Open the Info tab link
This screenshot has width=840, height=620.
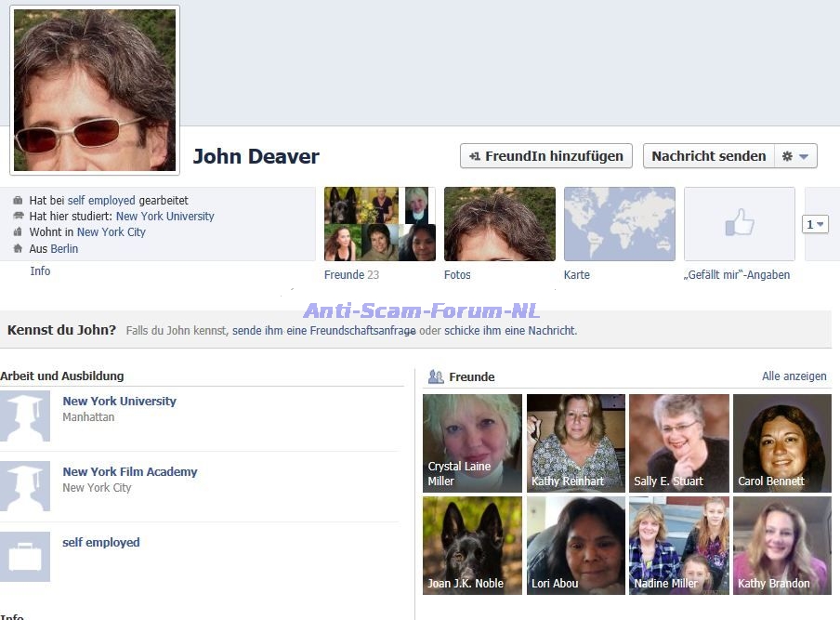(x=40, y=271)
